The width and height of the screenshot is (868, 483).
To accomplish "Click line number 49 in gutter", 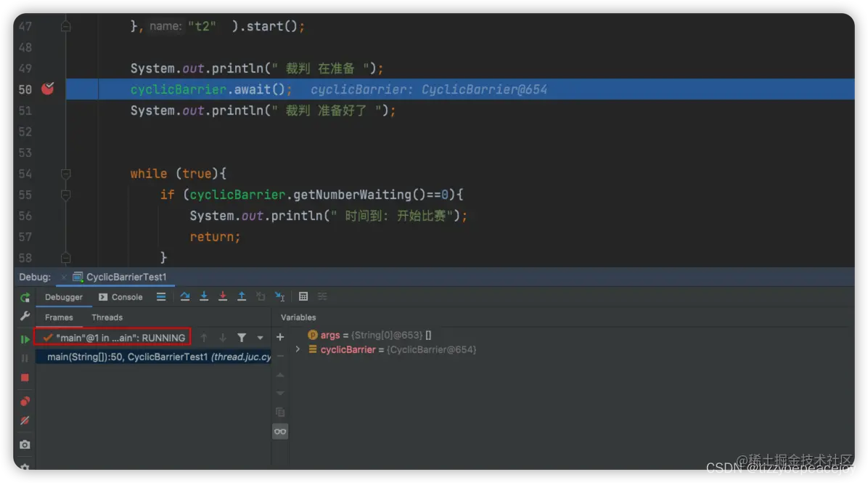I will (25, 69).
